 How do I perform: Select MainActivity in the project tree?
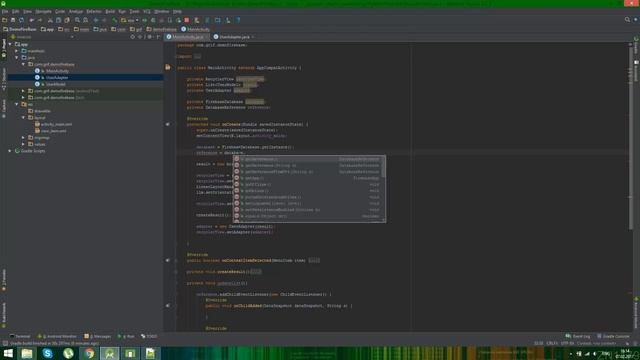pos(57,71)
